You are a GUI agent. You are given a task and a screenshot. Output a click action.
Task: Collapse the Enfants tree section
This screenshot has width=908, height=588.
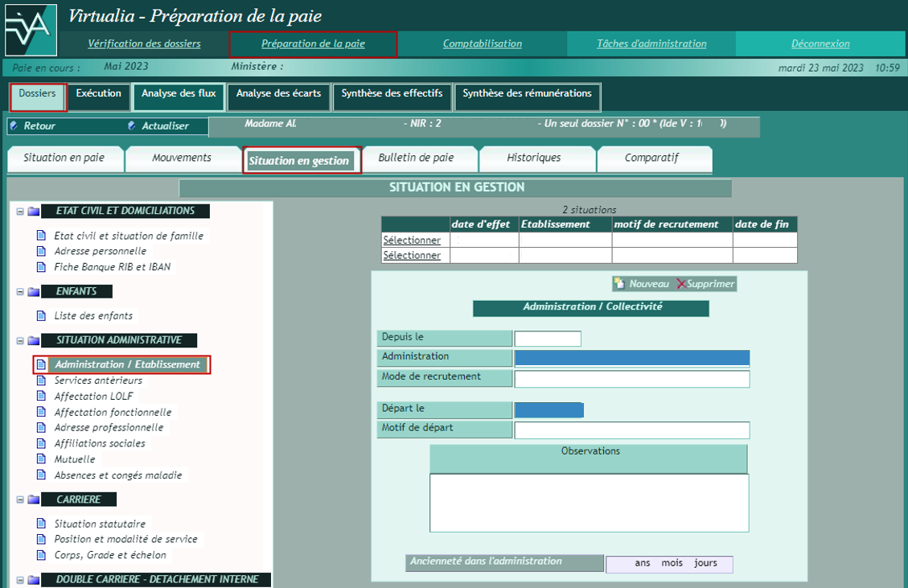pyautogui.click(x=20, y=291)
